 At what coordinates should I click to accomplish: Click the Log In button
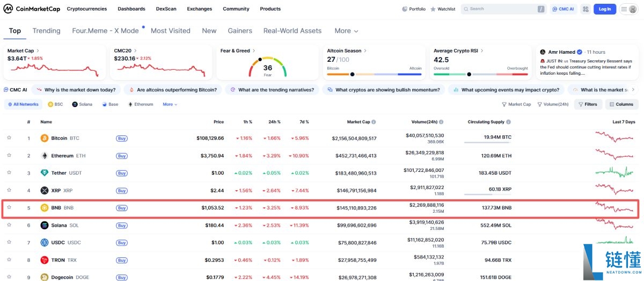pyautogui.click(x=605, y=9)
